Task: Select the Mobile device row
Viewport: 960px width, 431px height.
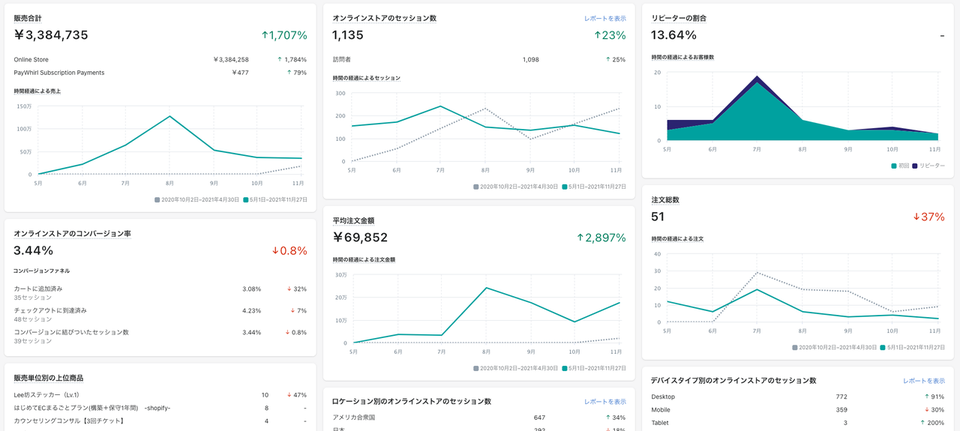Action: click(x=798, y=410)
